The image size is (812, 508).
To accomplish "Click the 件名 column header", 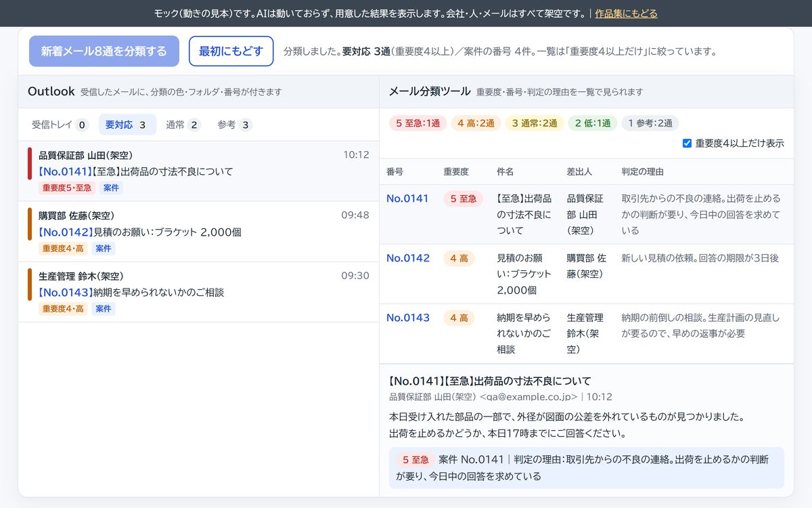I will click(x=505, y=172).
